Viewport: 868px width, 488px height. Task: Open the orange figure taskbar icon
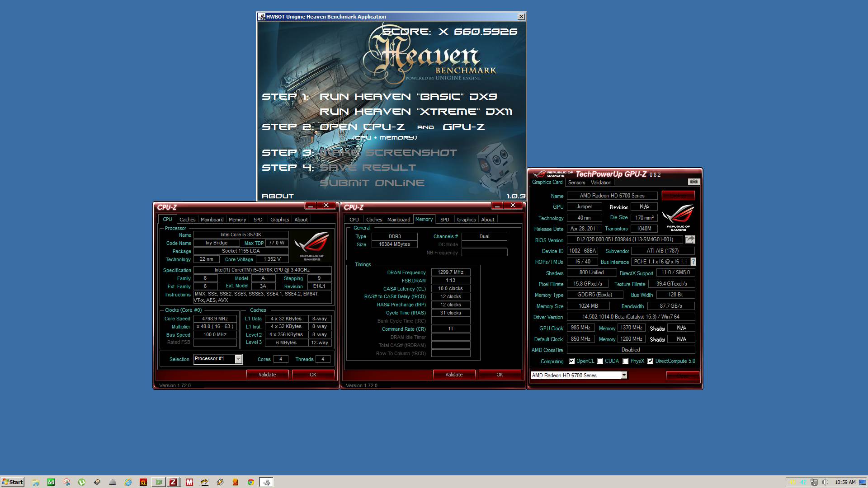(x=236, y=482)
